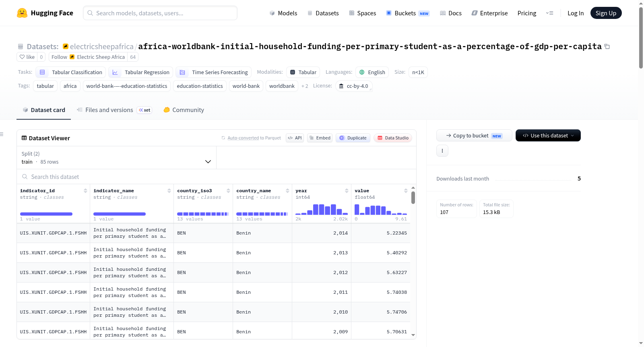Click Copy to bucket button
The width and height of the screenshot is (644, 347).
474,135
